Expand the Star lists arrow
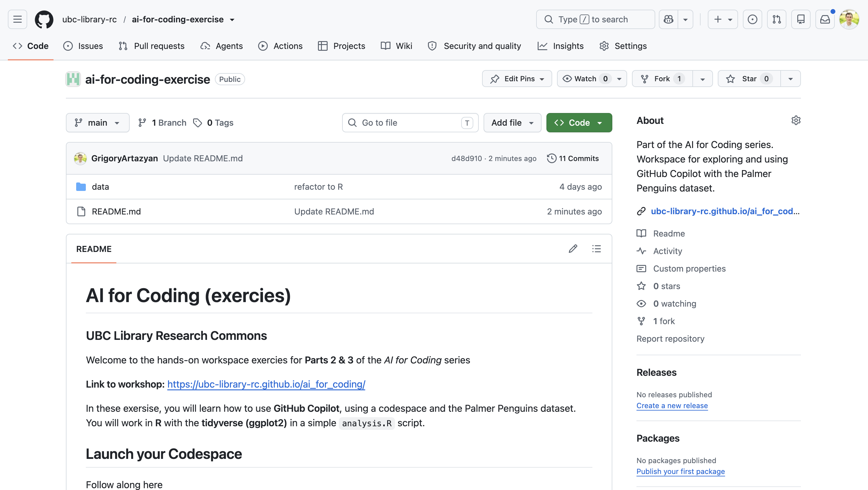 [791, 79]
